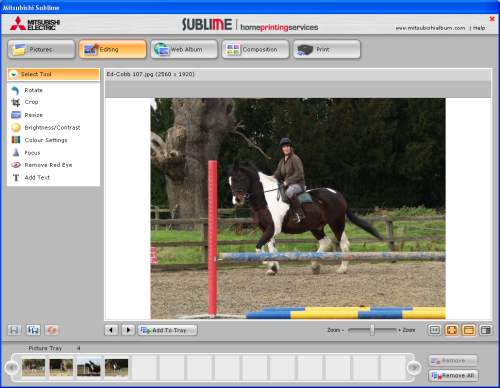Image resolution: width=500 pixels, height=388 pixels.
Task: Open the Pictures tab
Action: pyautogui.click(x=41, y=49)
